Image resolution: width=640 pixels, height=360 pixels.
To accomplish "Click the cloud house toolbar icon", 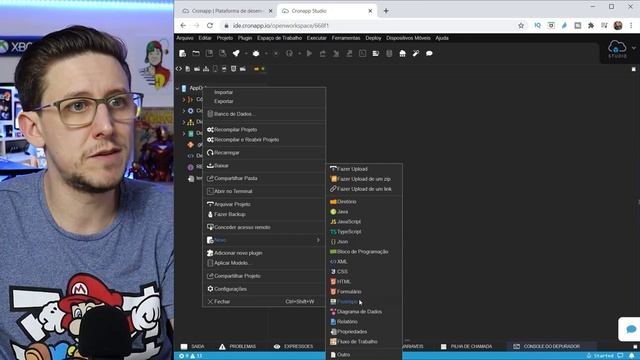I will pyautogui.click(x=402, y=53).
